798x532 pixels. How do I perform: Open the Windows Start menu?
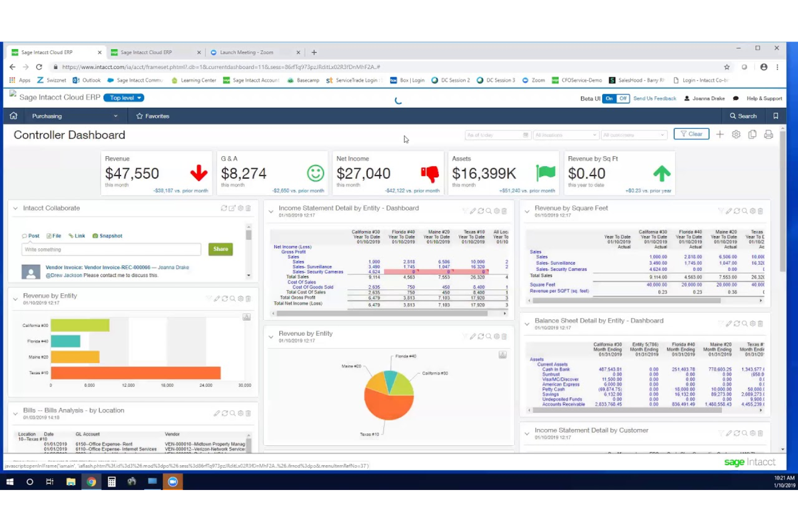pos(10,482)
